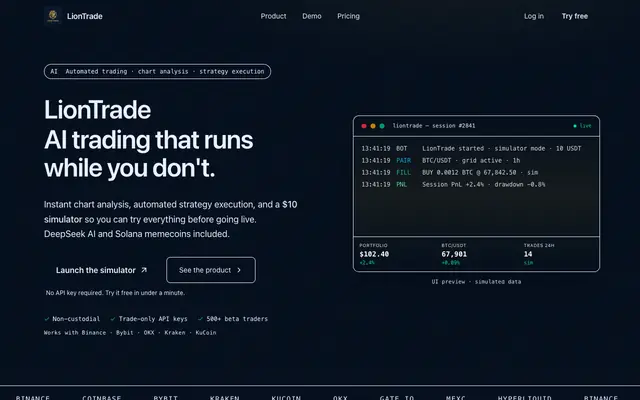Click the LionTrade brand name in header

84,16
